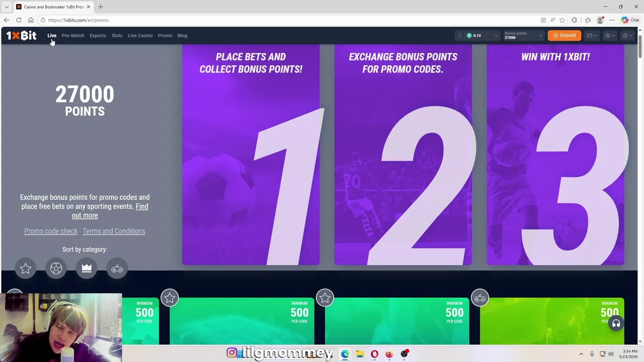The height and width of the screenshot is (362, 644).
Task: Open the browser profile avatar
Action: point(600,20)
